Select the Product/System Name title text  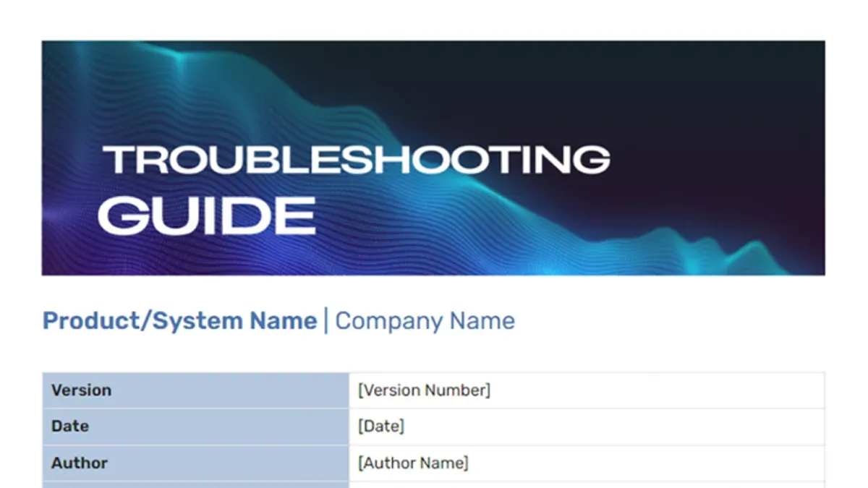click(180, 321)
